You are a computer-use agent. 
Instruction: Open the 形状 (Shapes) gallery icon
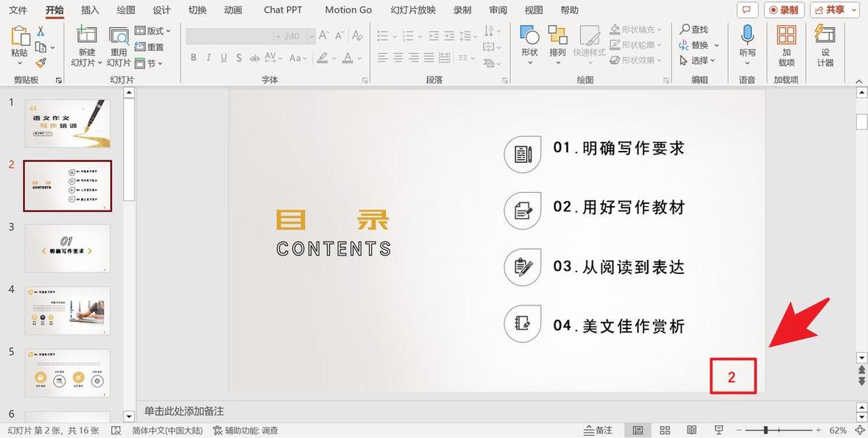point(529,40)
